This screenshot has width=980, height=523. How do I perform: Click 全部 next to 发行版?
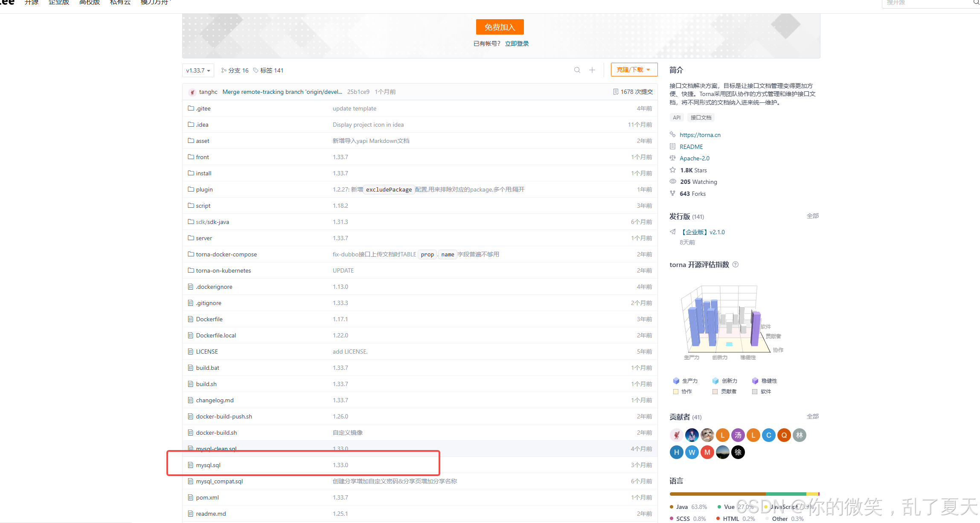click(813, 216)
